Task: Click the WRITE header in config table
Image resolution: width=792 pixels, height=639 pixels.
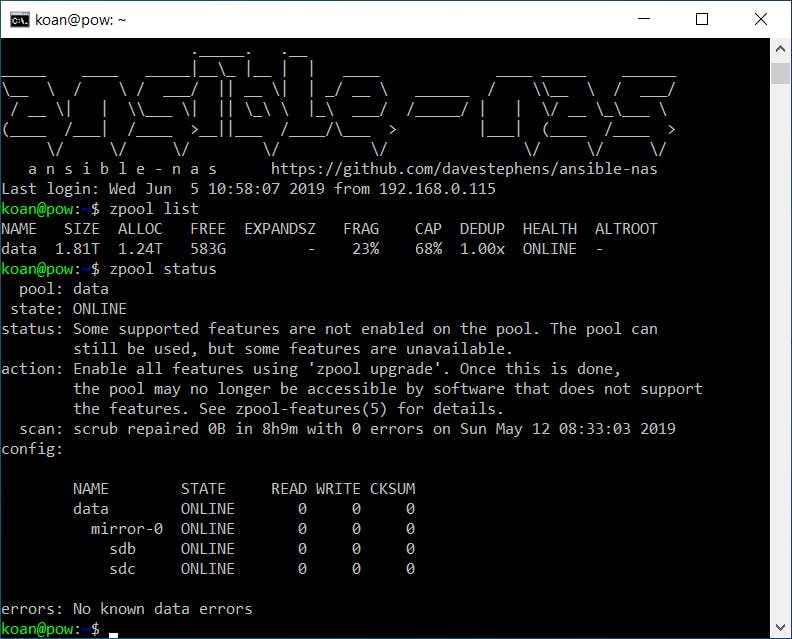Action: [338, 489]
